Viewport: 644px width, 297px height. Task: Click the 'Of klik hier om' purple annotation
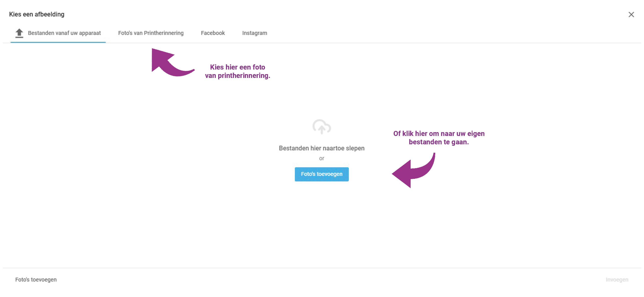click(439, 133)
